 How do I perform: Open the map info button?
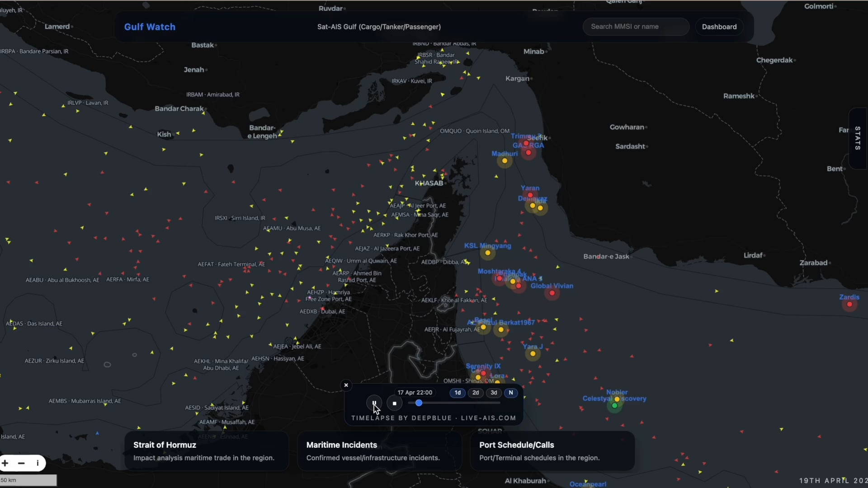pos(38,463)
